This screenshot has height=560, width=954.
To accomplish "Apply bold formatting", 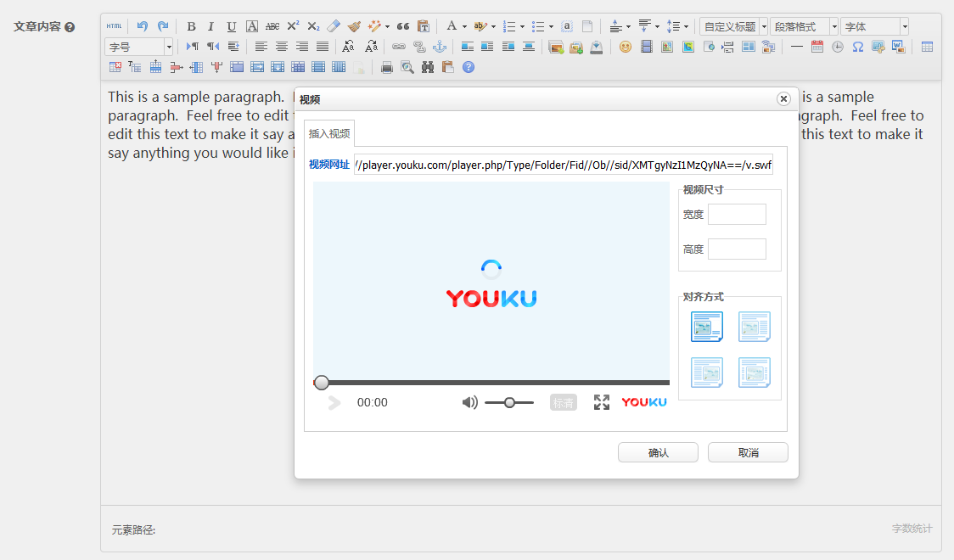I will coord(191,26).
